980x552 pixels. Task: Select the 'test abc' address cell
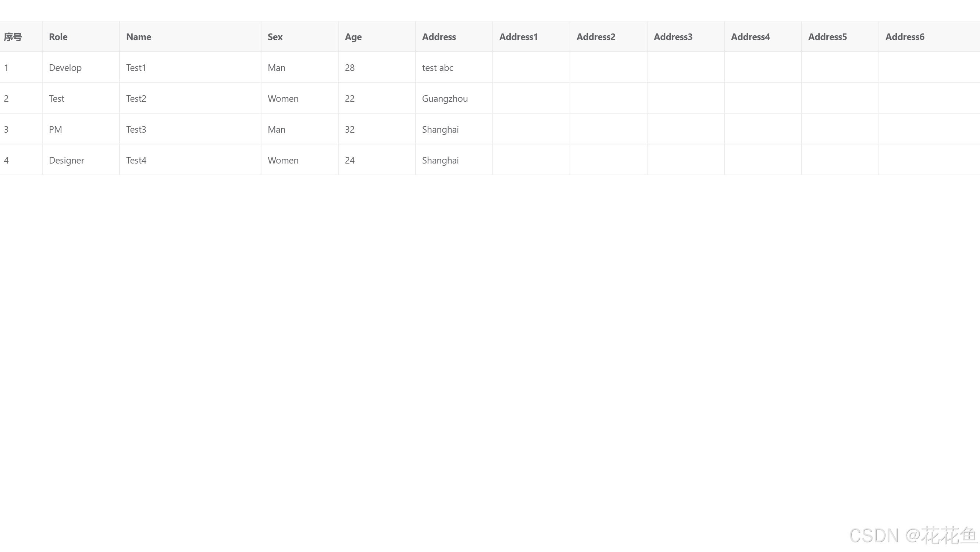pyautogui.click(x=438, y=68)
